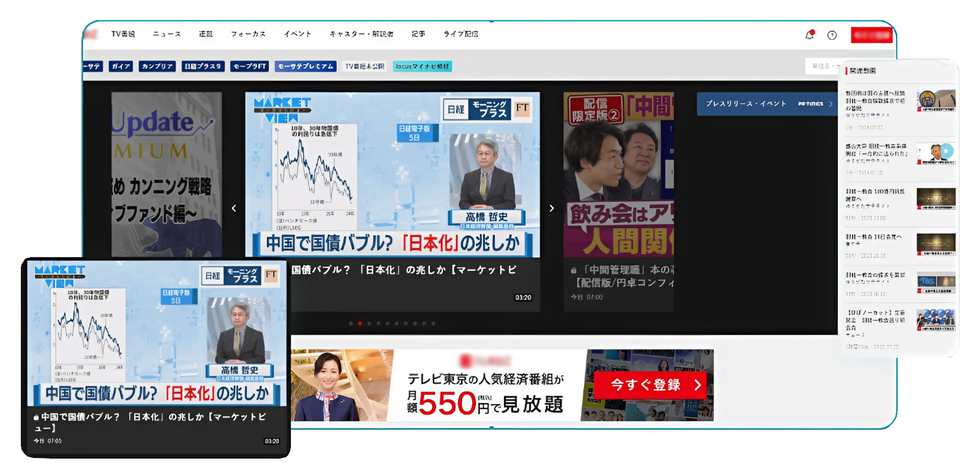This screenshot has height=469, width=980.
Task: Open the プレスリリース・イベント banner
Action: [766, 104]
